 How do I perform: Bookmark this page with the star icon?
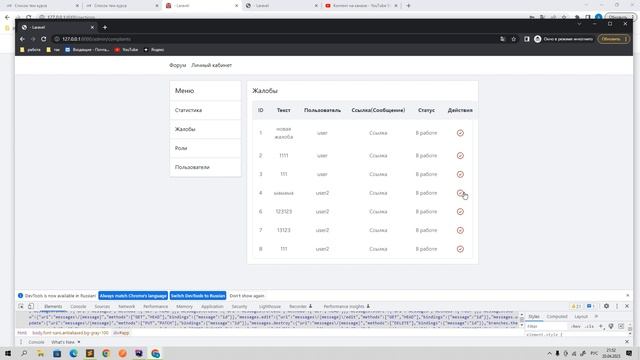(513, 39)
